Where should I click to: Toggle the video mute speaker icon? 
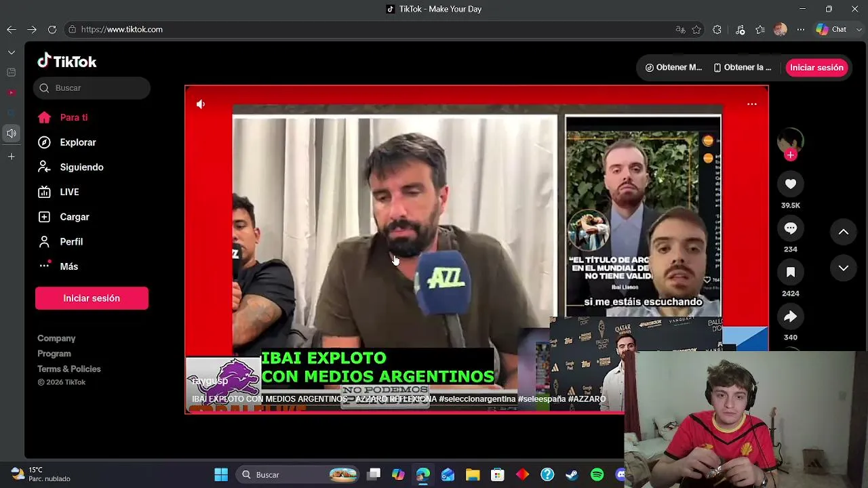201,104
